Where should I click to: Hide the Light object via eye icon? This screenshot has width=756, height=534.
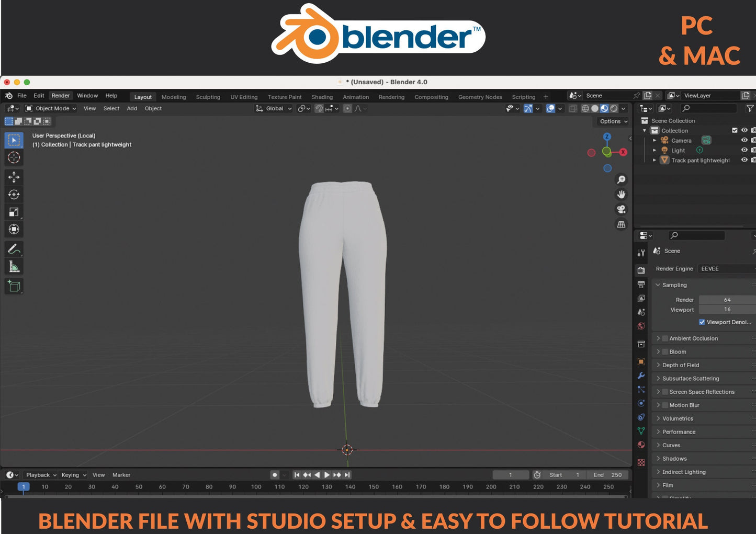coord(744,150)
